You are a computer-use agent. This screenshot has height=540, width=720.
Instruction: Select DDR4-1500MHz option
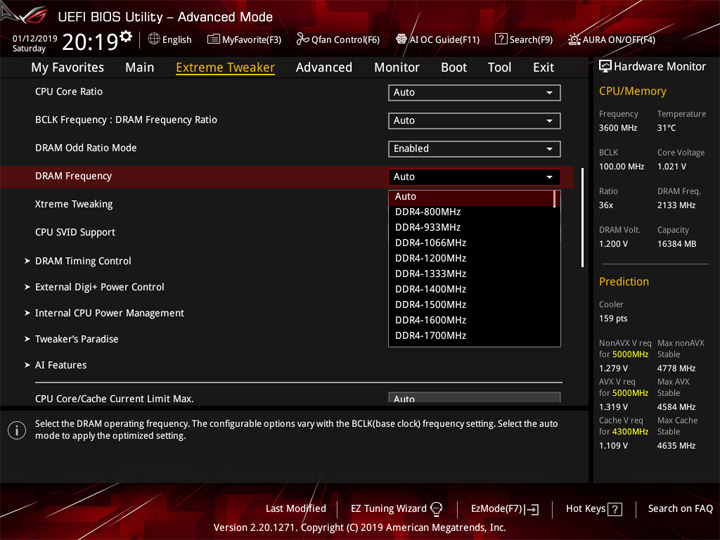click(472, 305)
